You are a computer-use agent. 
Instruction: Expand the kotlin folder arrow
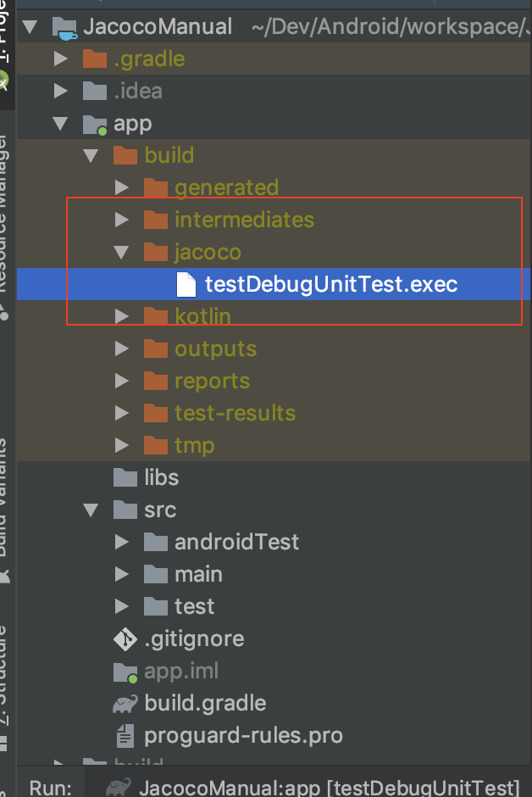click(x=122, y=316)
